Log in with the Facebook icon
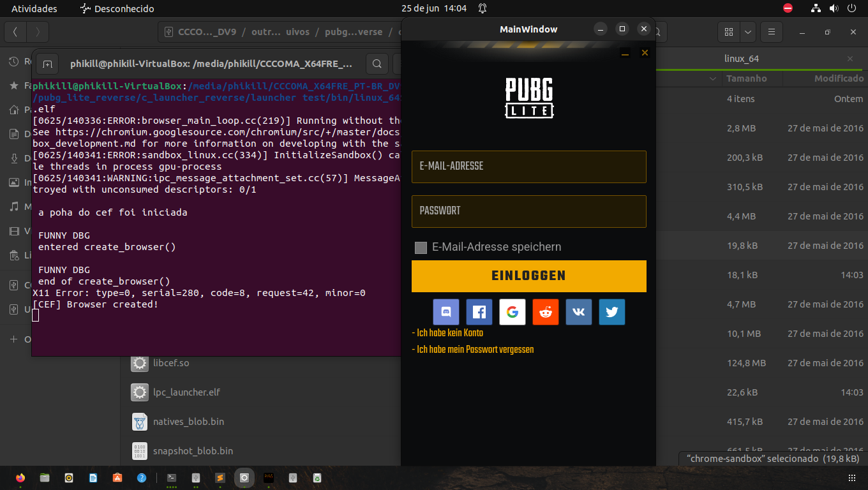Screen dimensions: 868x490 point(479,312)
